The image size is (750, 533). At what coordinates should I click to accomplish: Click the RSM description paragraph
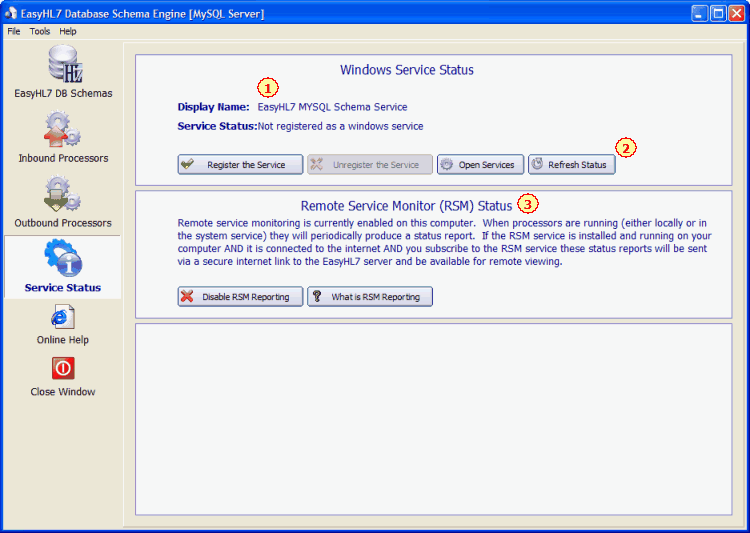tap(444, 242)
